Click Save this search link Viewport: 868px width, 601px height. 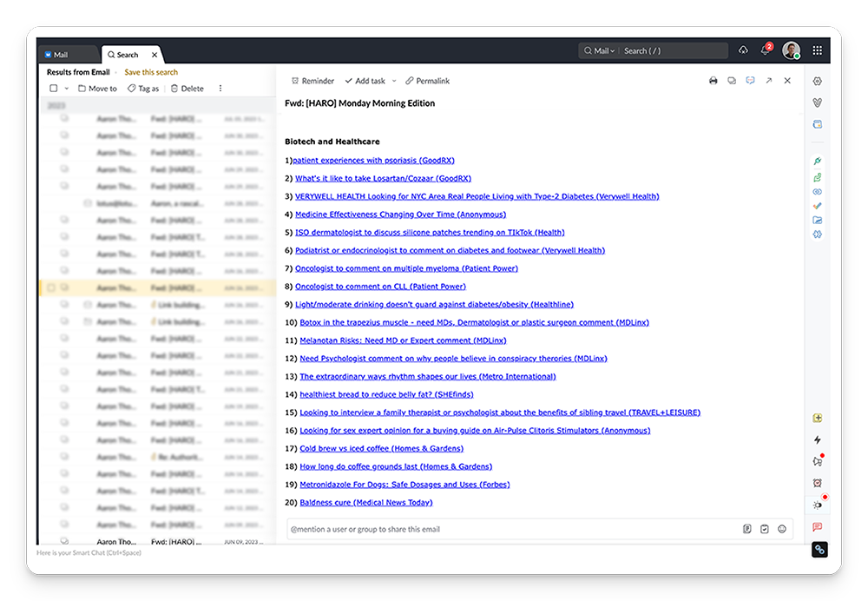pyautogui.click(x=151, y=72)
